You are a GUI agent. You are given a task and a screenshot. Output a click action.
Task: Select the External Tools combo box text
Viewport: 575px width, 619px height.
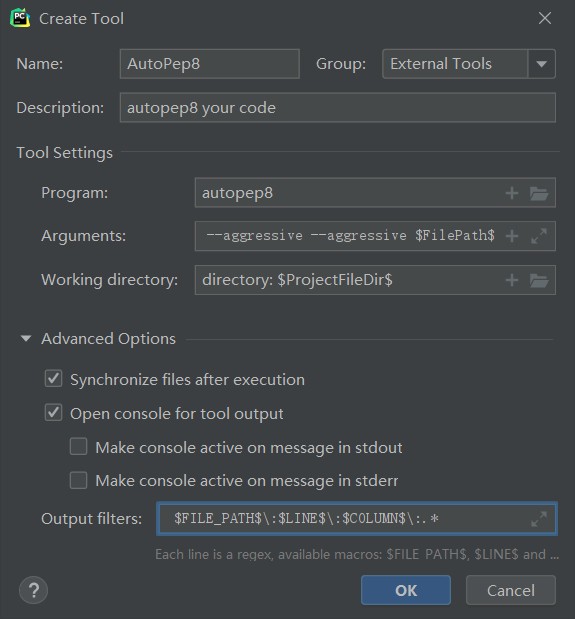441,64
